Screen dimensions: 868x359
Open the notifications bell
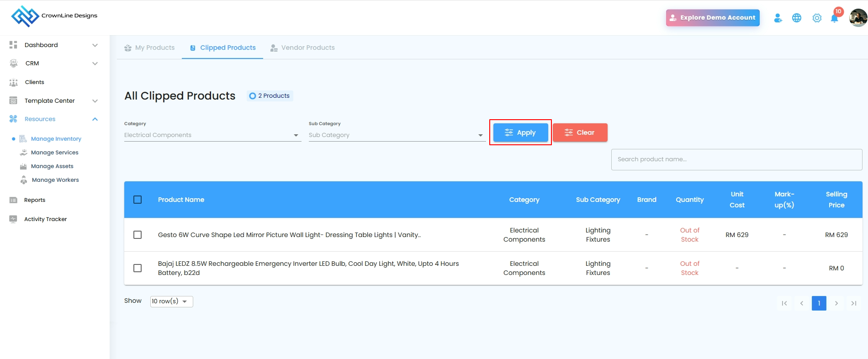pyautogui.click(x=835, y=18)
